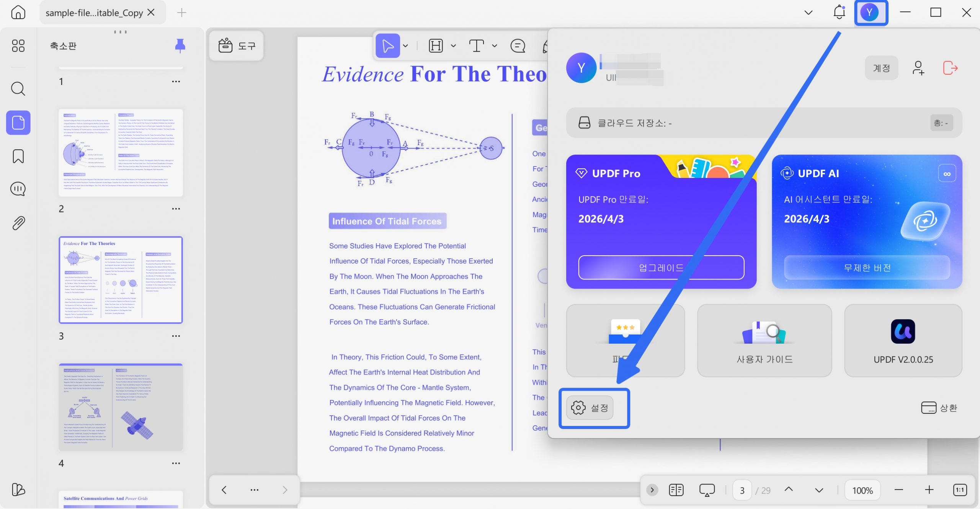
Task: Open the comments panel icon
Action: click(18, 189)
